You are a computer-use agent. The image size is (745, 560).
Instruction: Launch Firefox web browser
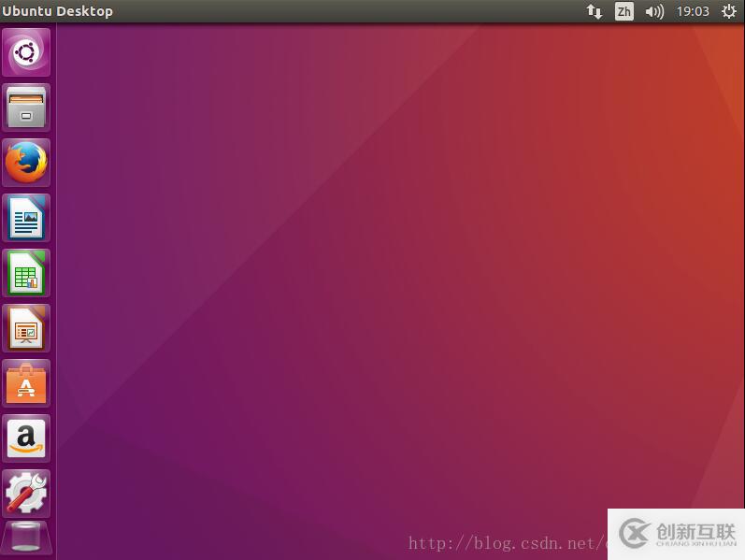26,163
